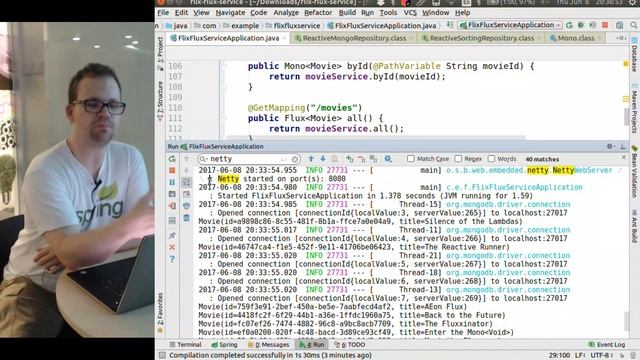This screenshot has height=360, width=640.
Task: Pin the Run tab
Action: 172,235
